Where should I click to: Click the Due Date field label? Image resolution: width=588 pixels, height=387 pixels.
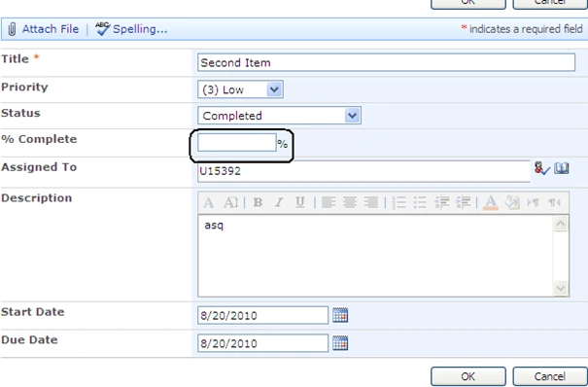click(29, 339)
